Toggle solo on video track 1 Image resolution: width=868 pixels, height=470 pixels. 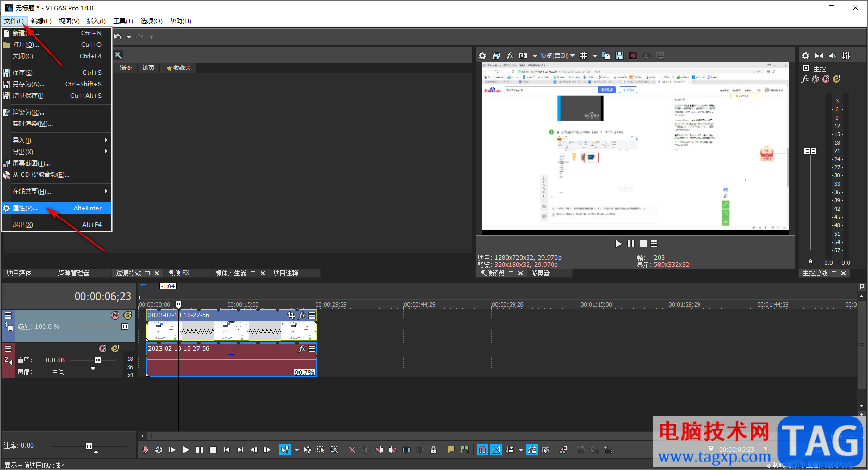pos(127,315)
